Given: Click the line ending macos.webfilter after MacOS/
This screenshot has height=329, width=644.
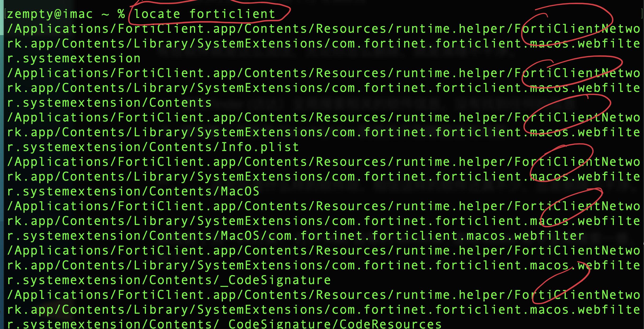Looking at the screenshot, I should point(296,236).
